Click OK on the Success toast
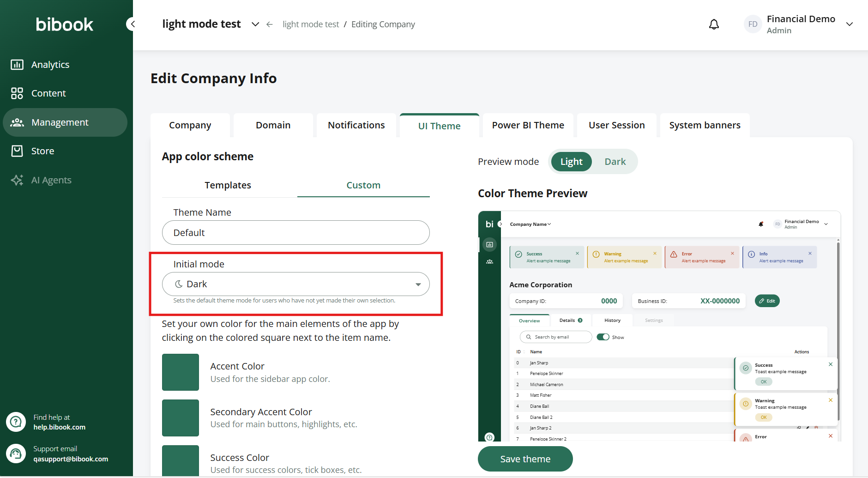Screen dimensions: 868x478 pos(764,381)
